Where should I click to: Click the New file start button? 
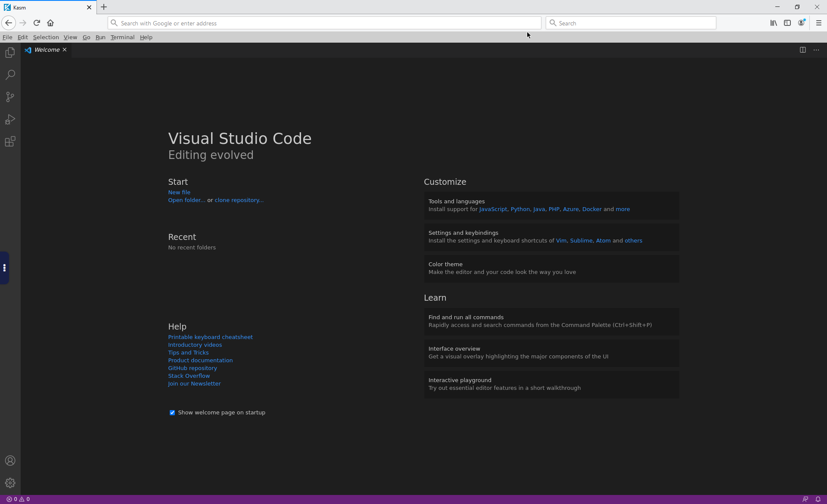tap(178, 192)
